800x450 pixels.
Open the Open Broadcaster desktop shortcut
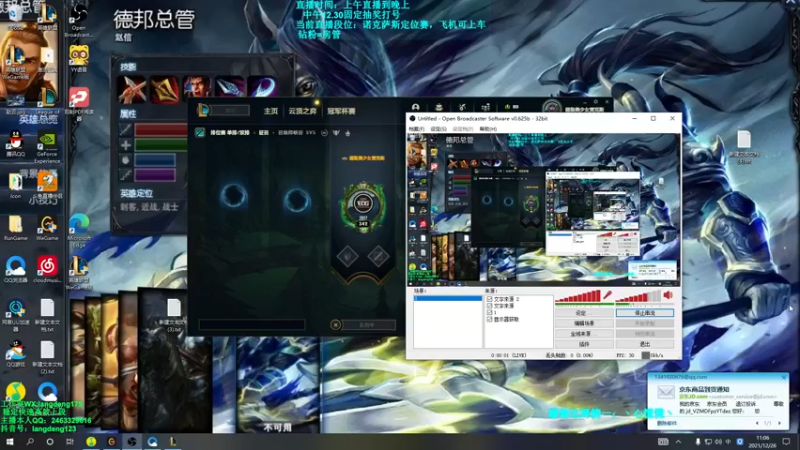pyautogui.click(x=79, y=20)
